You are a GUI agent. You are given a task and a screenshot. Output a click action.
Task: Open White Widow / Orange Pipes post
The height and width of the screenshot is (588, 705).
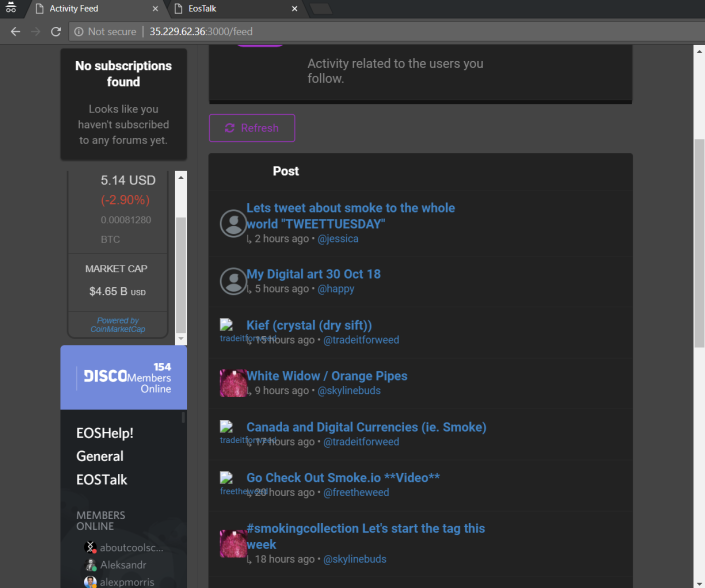327,376
